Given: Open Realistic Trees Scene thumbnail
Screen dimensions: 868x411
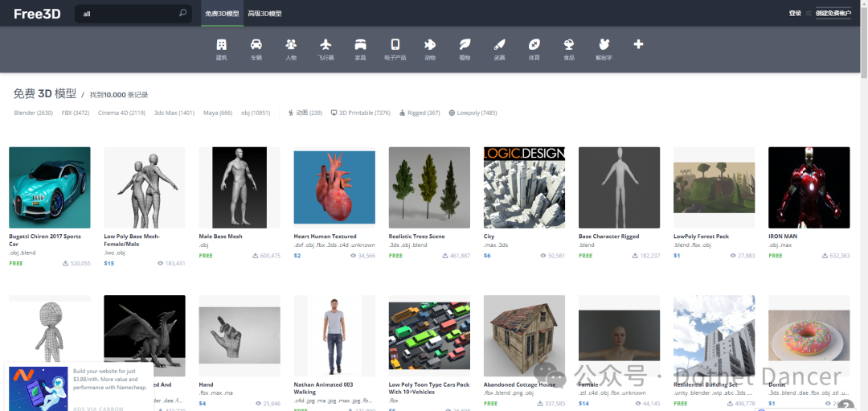Looking at the screenshot, I should tap(429, 187).
